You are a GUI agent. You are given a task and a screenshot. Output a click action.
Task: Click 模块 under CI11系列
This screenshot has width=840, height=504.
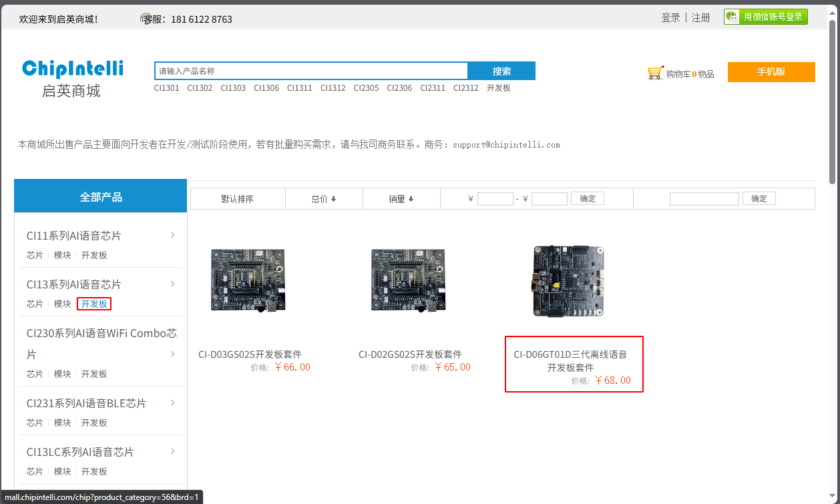pos(62,255)
